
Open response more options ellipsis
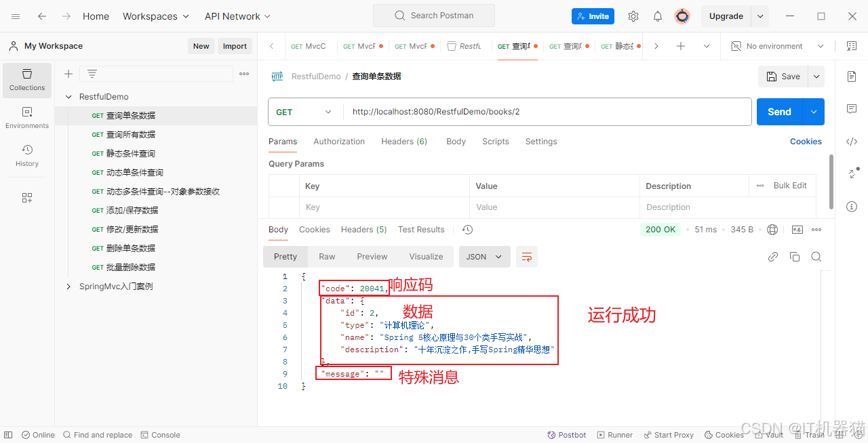pos(816,230)
